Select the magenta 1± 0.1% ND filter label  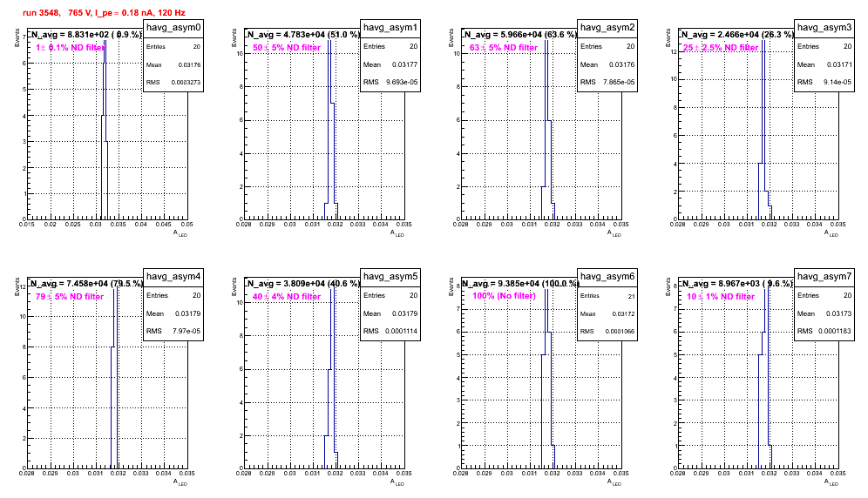pos(71,48)
